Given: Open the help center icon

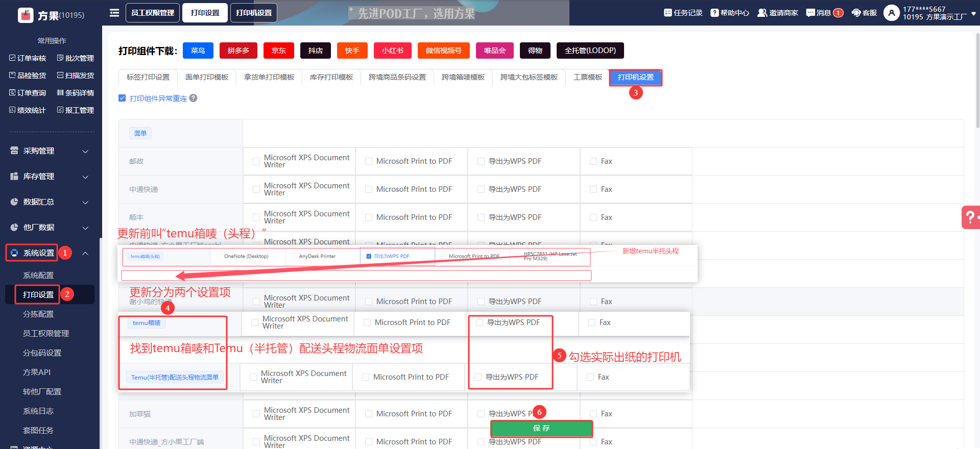Looking at the screenshot, I should tap(714, 13).
